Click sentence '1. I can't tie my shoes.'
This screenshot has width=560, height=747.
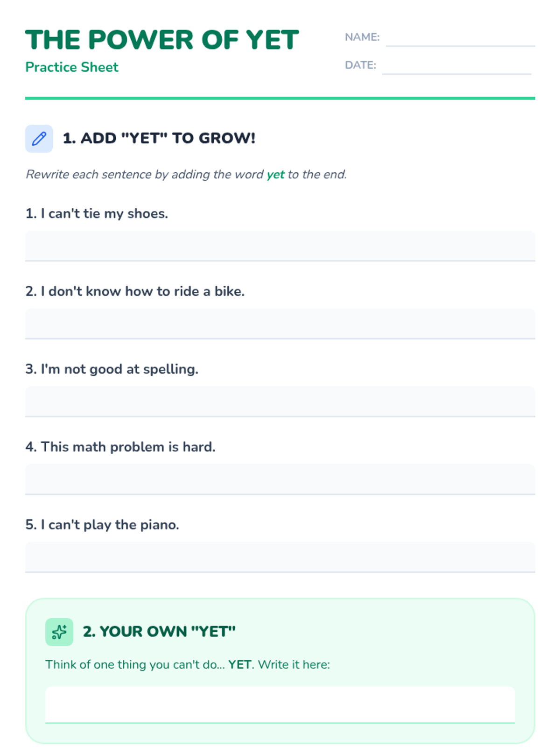[97, 213]
